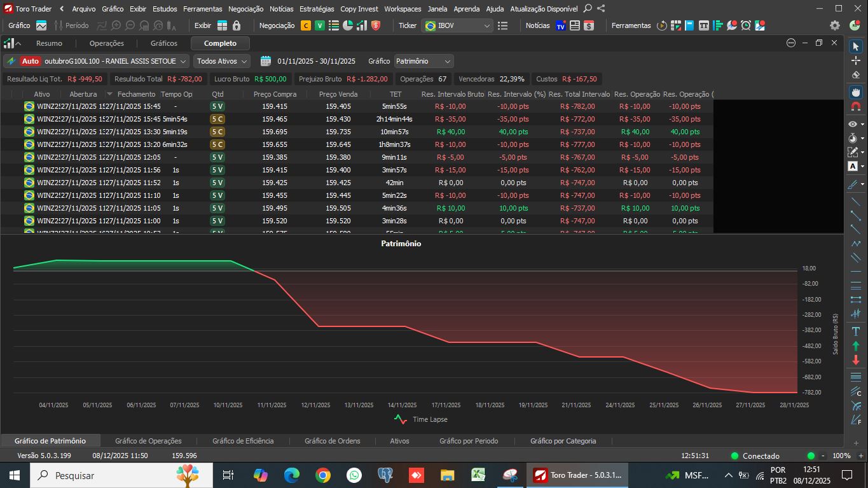Expand the Todos Ativos dropdown
868x488 pixels.
[222, 61]
